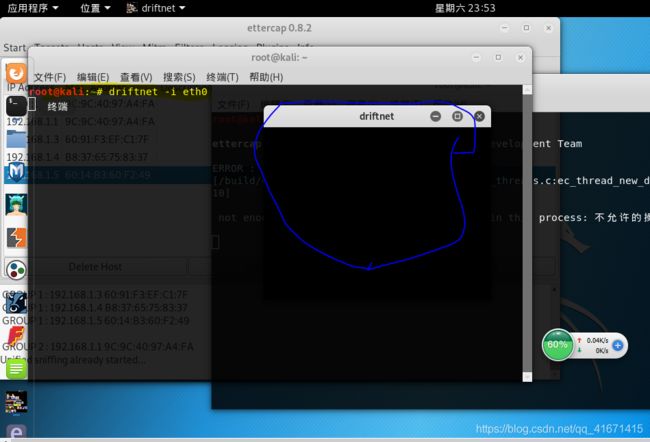The height and width of the screenshot is (442, 650).
Task: Close the driftnet window
Action: 479,116
